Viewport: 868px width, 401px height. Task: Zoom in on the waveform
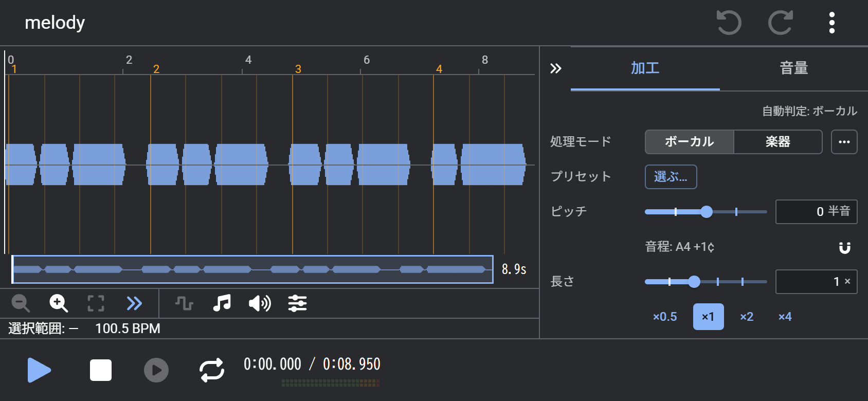pos(58,303)
